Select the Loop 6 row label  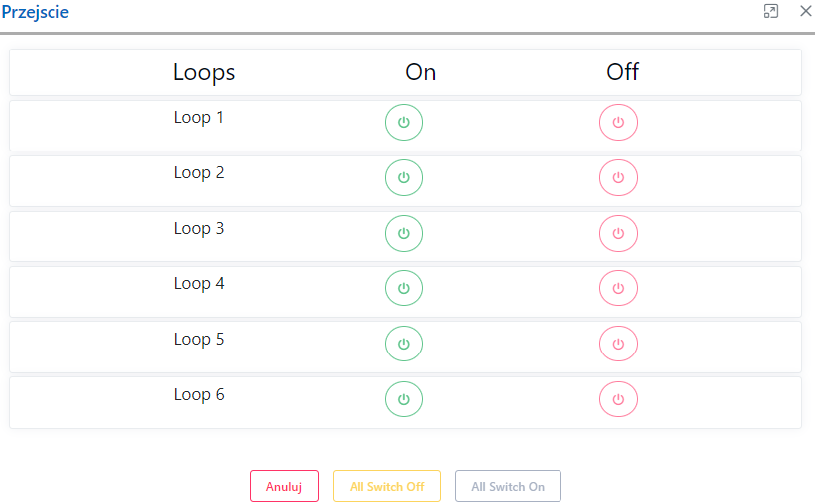pyautogui.click(x=199, y=395)
